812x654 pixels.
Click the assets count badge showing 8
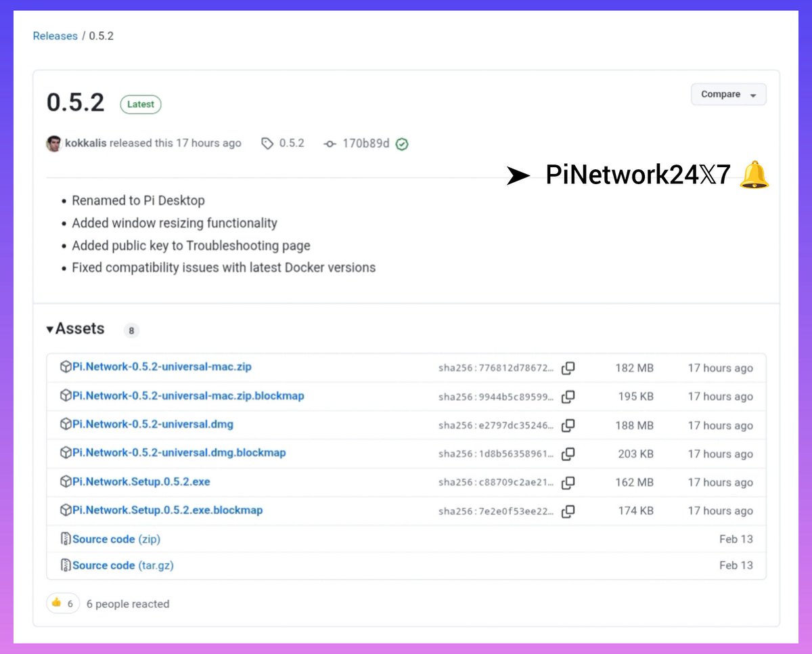(x=131, y=330)
